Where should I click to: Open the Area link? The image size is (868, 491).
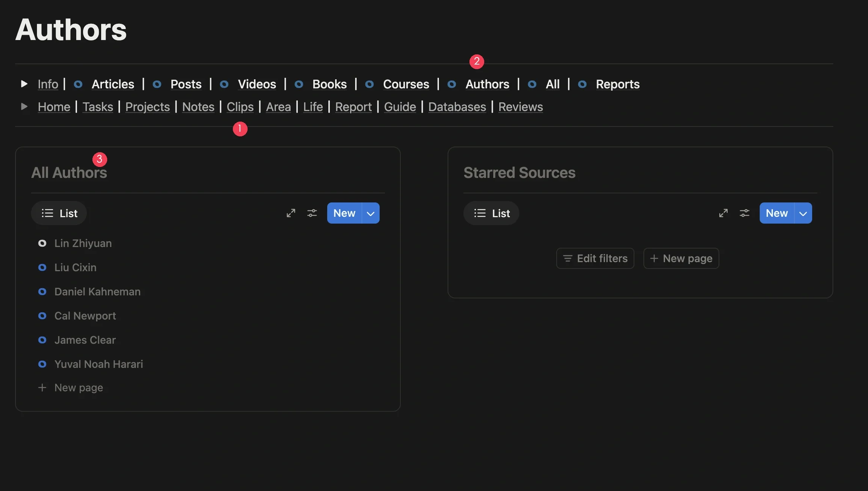point(279,107)
